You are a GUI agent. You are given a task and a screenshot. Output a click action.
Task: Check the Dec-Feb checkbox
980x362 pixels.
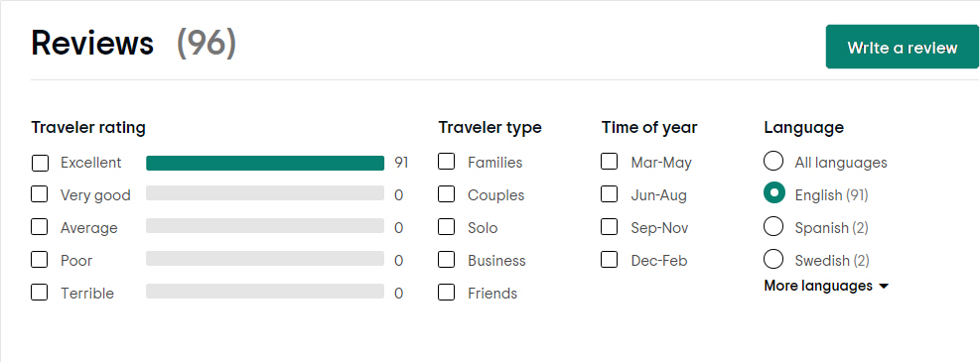tap(610, 259)
